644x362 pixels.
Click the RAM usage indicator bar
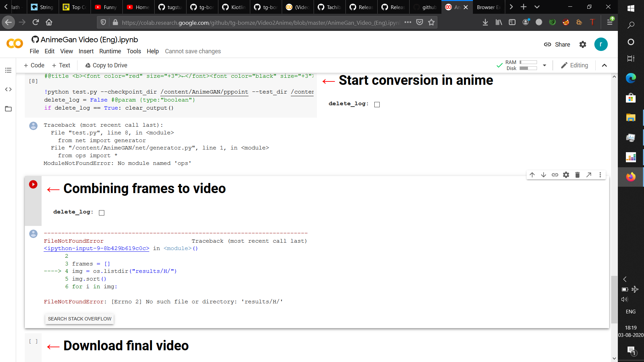click(529, 62)
